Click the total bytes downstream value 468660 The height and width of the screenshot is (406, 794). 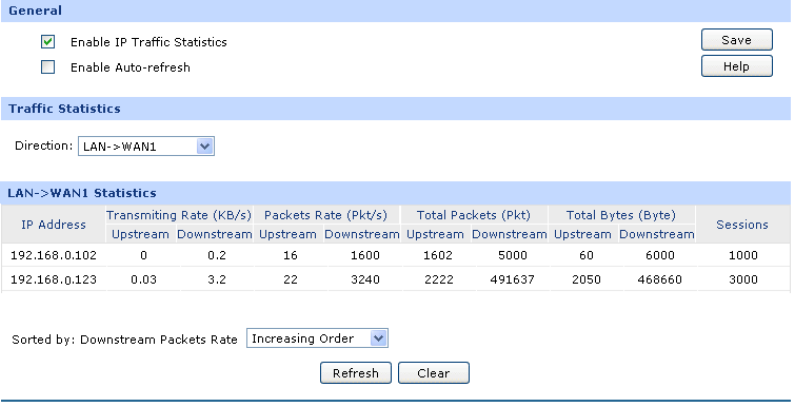click(x=657, y=279)
